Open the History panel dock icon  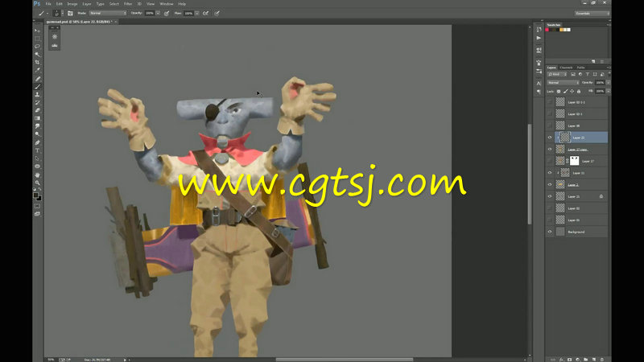[539, 29]
